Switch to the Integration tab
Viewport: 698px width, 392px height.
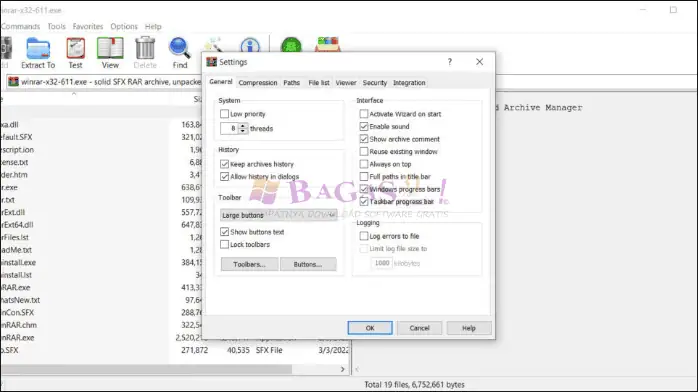point(409,83)
